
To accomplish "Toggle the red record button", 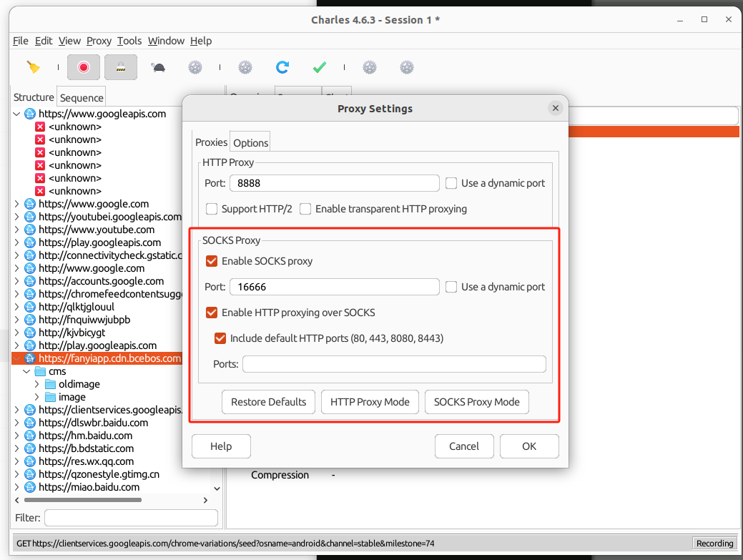I will click(x=84, y=67).
